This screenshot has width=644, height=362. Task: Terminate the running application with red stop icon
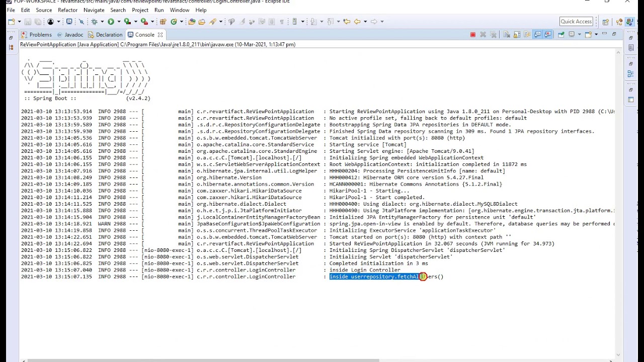[473, 35]
